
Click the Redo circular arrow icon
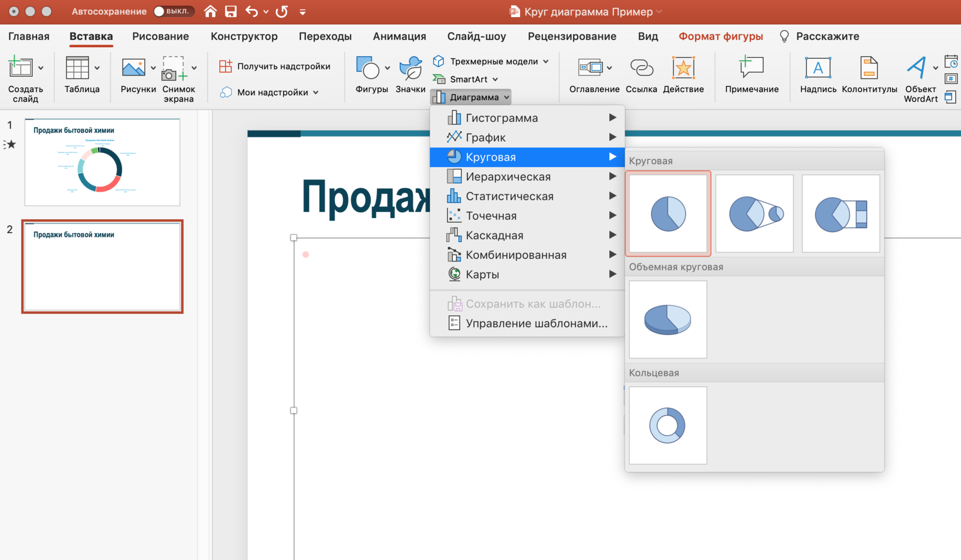(x=281, y=11)
